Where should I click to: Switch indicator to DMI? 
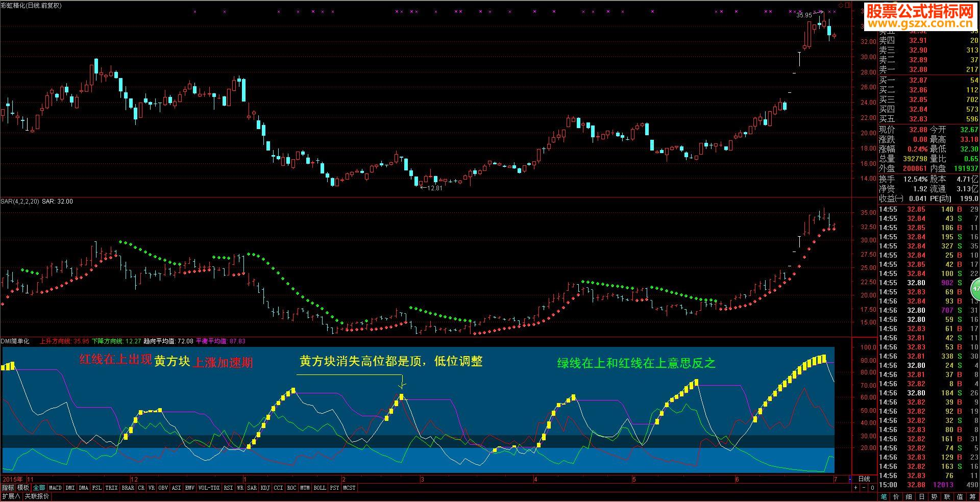(x=70, y=488)
